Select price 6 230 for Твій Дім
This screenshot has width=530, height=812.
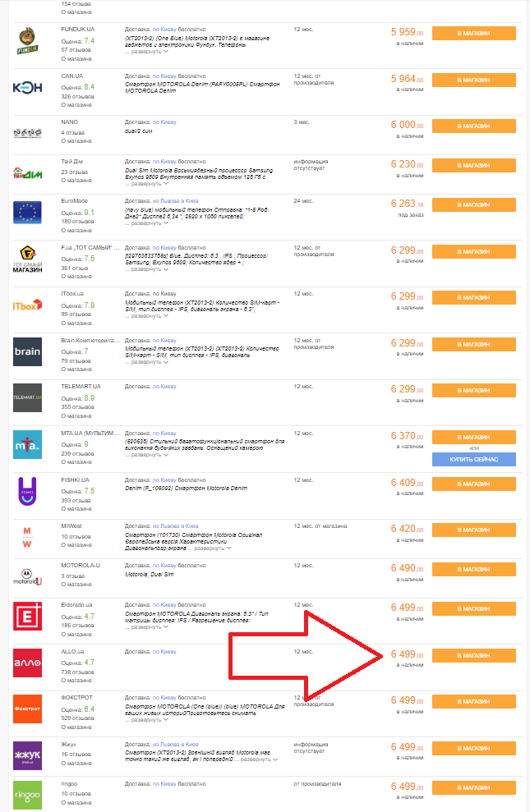407,164
